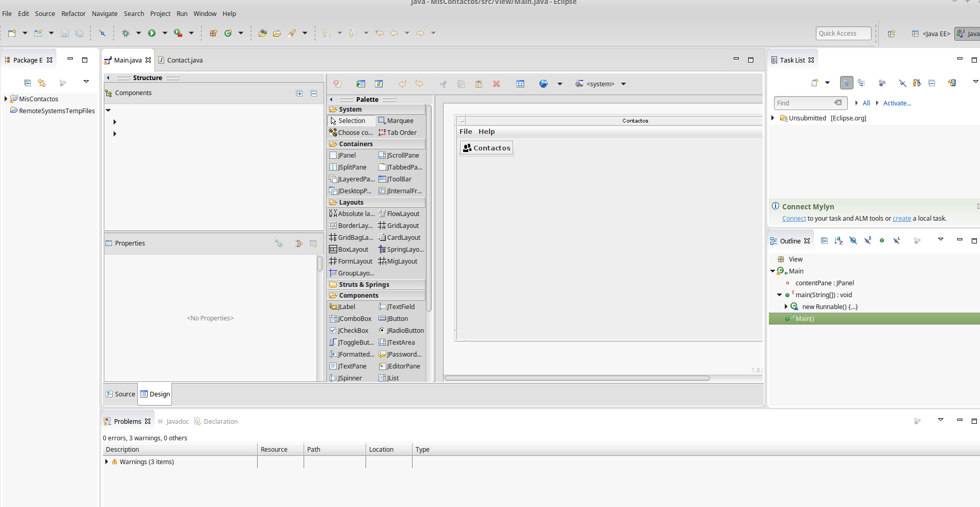Viewport: 980px width, 507px height.
Task: Switch to the Source tab
Action: (121, 394)
